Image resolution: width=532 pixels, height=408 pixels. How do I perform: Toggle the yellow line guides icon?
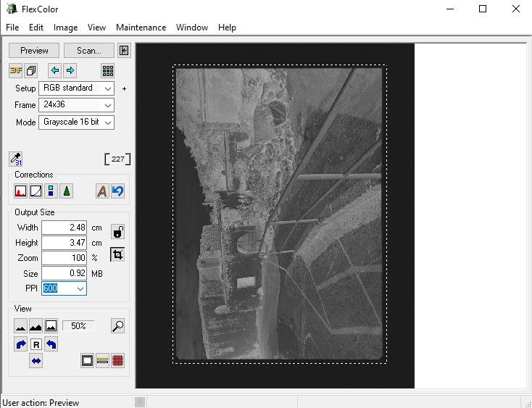pyautogui.click(x=102, y=361)
